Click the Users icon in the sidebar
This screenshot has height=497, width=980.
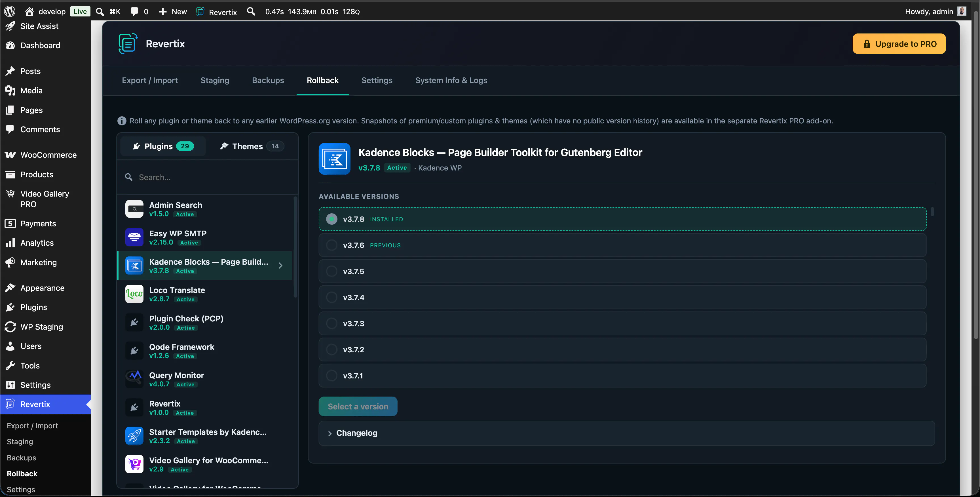pos(10,346)
